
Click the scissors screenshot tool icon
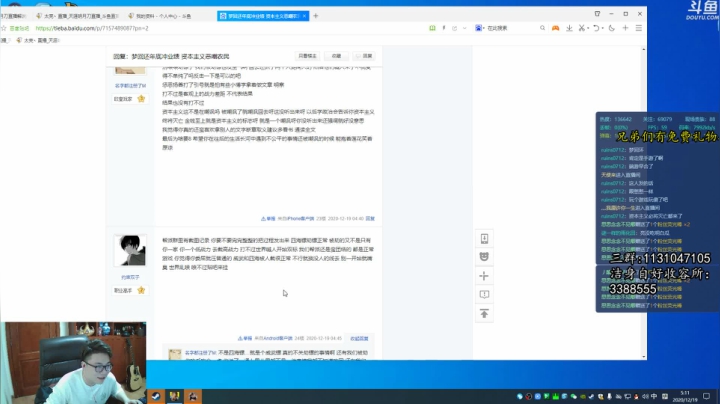[581, 28]
